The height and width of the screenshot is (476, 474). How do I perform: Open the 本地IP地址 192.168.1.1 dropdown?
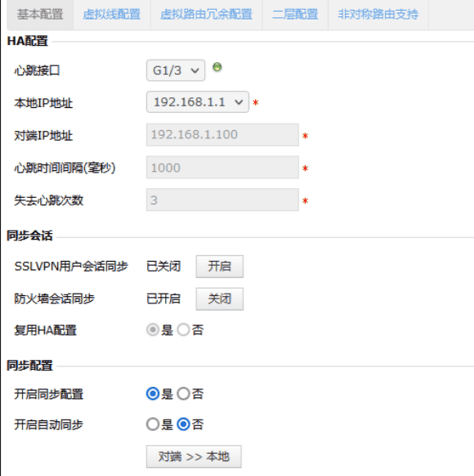198,102
